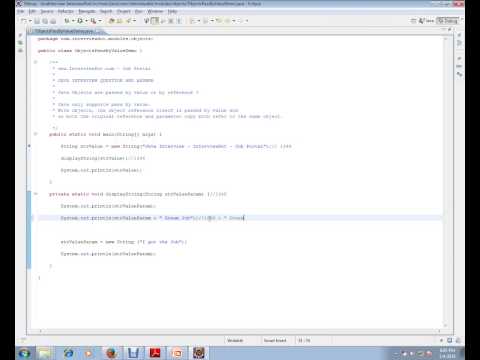This screenshot has width=480, height=360.
Task: Click the green Run icon
Action: click(x=80, y=21)
